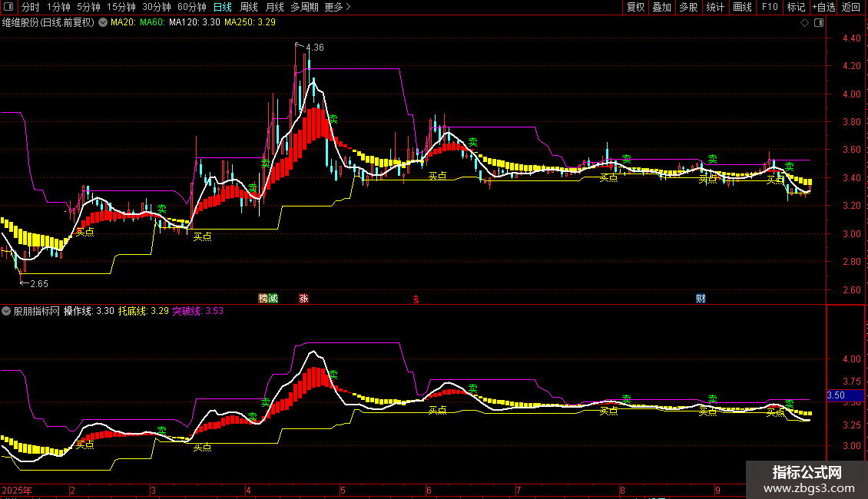Switch to 周线 weekly chart
This screenshot has height=499, width=868.
tap(249, 7)
